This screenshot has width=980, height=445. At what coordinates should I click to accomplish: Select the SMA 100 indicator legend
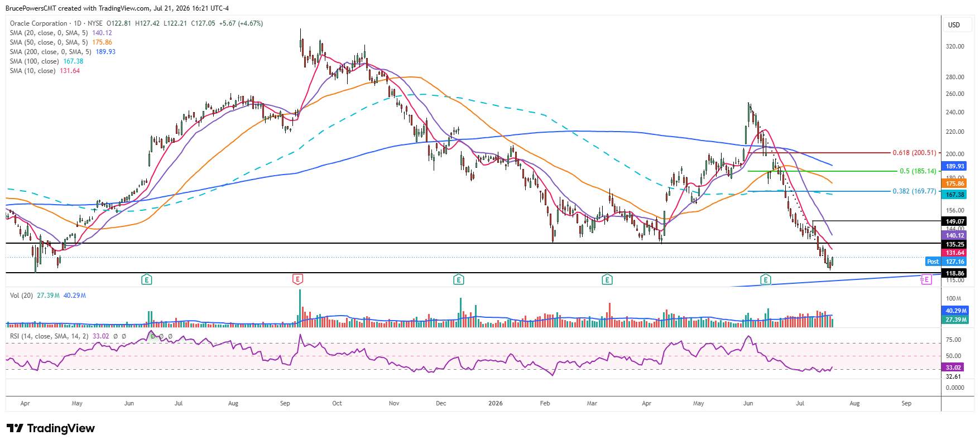(46, 61)
